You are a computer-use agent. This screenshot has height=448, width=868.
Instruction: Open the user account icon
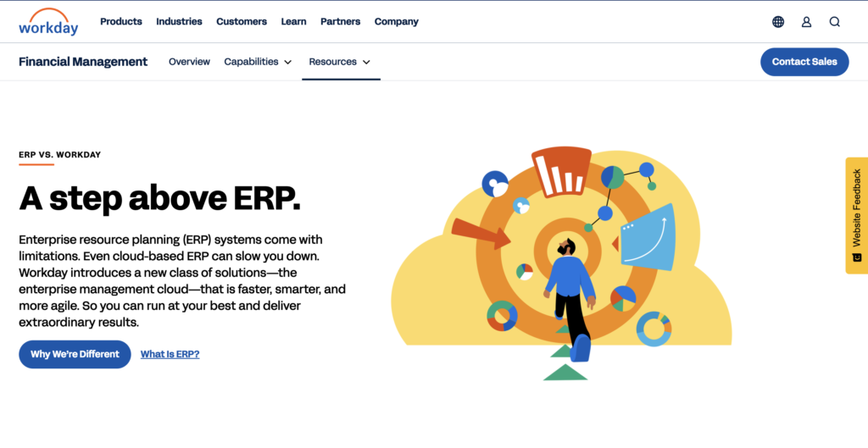[806, 21]
